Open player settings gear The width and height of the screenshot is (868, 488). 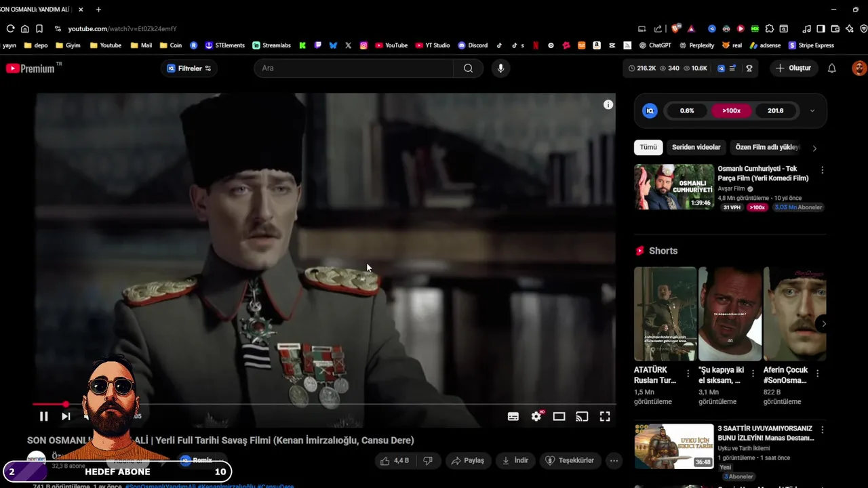tap(536, 416)
